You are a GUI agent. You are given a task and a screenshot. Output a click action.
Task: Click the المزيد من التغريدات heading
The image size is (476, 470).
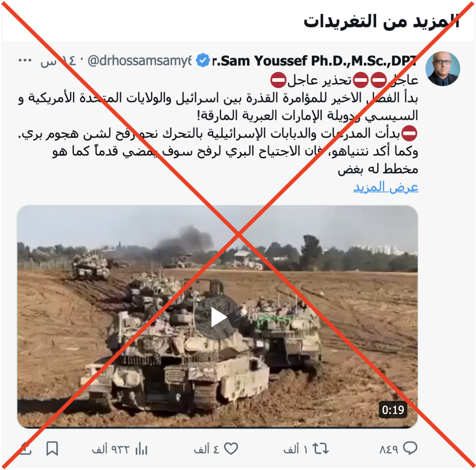click(381, 21)
